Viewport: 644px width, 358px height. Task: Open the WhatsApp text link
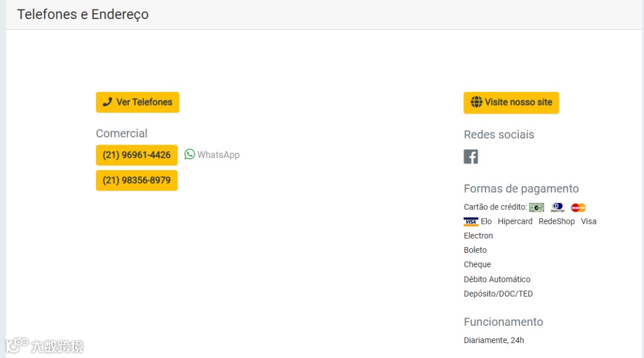coord(218,155)
